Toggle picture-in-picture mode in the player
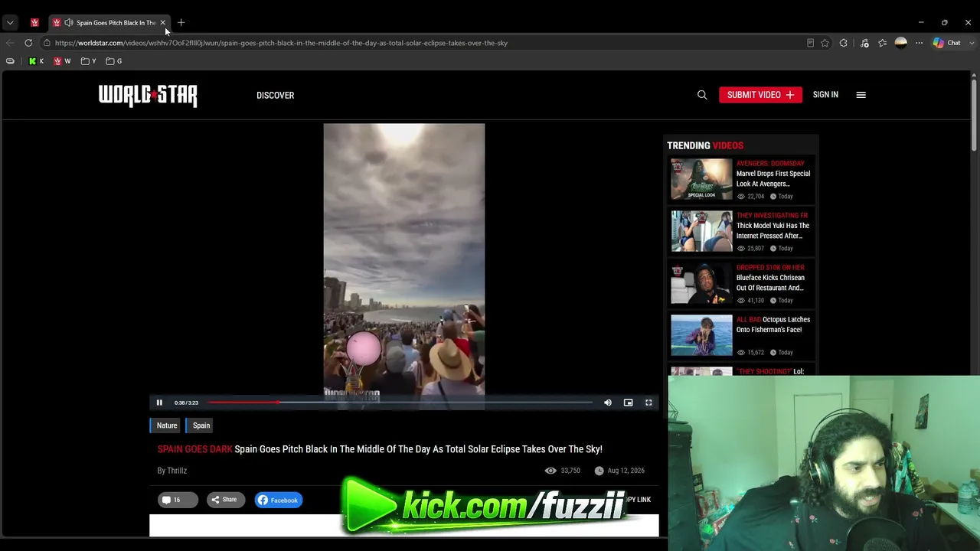This screenshot has height=551, width=980. pos(628,403)
